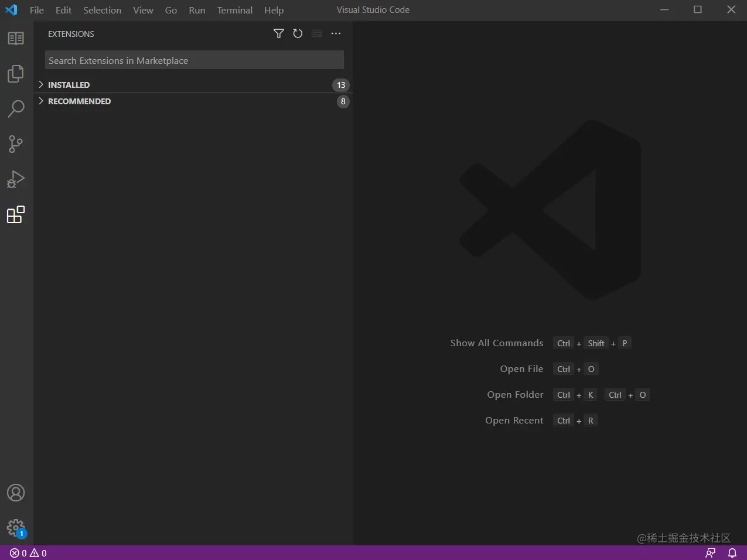Open the File menu
Screen dimensions: 747x560
coord(37,10)
